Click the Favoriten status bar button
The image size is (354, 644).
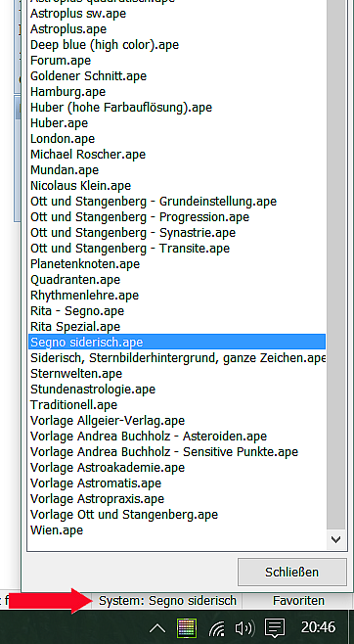click(x=298, y=601)
